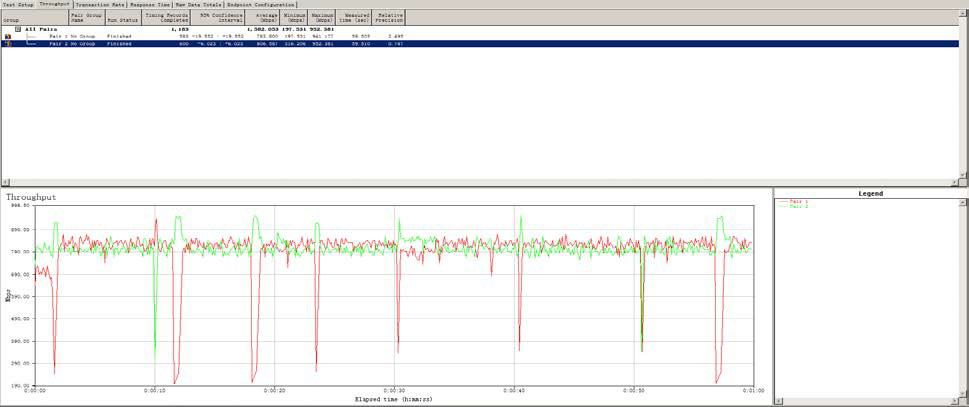This screenshot has width=969, height=407.
Task: Open the Transaction Rate tab
Action: [x=98, y=4]
